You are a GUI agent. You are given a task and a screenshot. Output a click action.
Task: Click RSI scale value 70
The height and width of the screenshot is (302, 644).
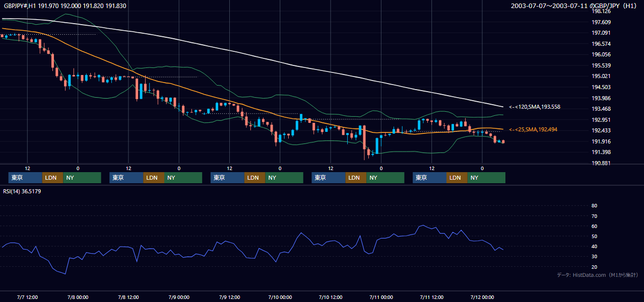coord(595,216)
